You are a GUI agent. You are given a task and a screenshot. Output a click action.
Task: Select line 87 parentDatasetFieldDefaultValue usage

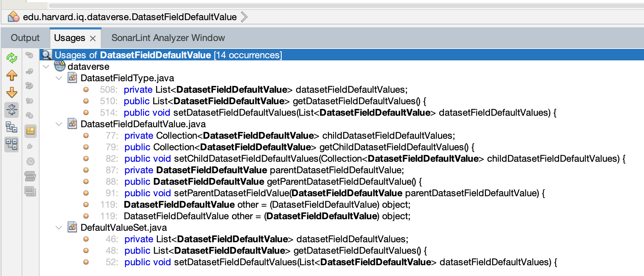coord(264,170)
